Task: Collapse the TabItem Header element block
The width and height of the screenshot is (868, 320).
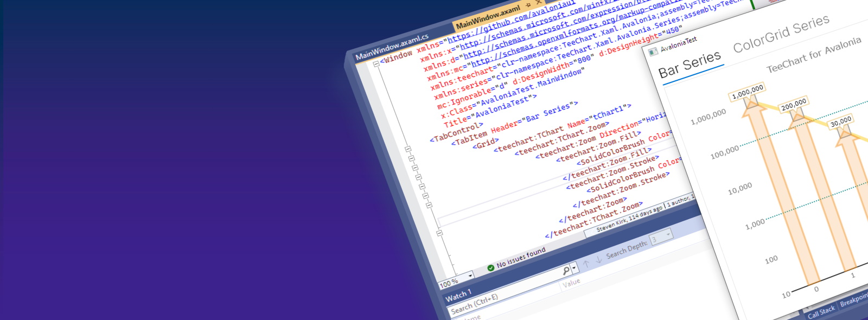Action: tap(411, 158)
